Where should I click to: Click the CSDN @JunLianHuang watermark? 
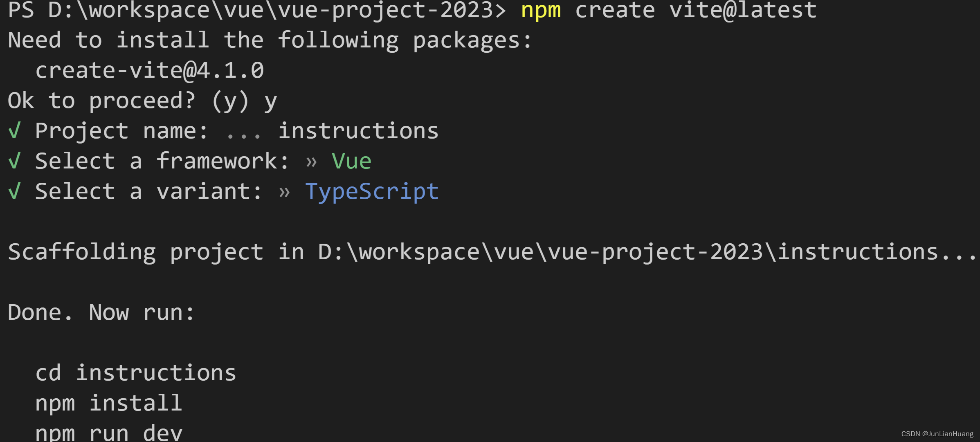tap(937, 434)
